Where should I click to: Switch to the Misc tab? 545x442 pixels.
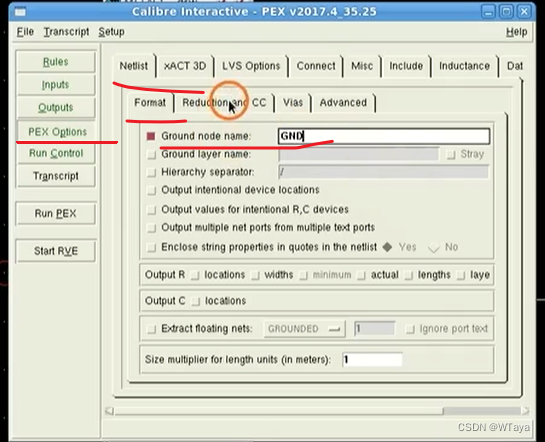click(362, 66)
